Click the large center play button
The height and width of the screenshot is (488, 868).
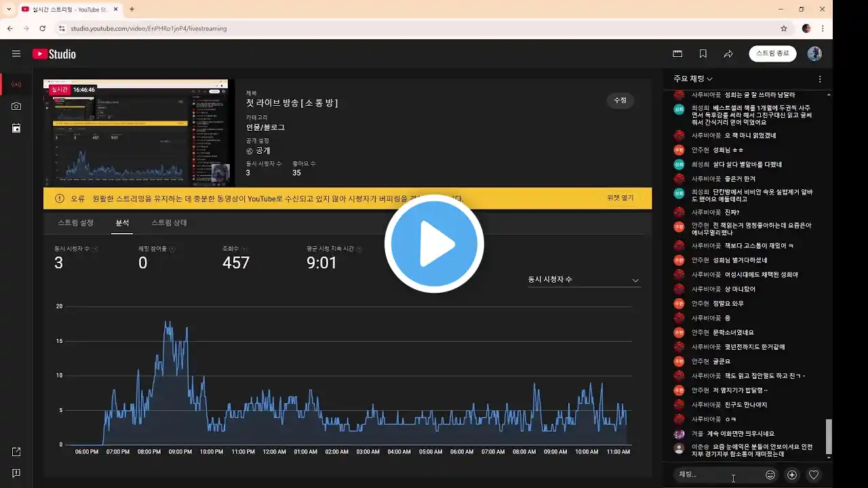[x=434, y=244]
